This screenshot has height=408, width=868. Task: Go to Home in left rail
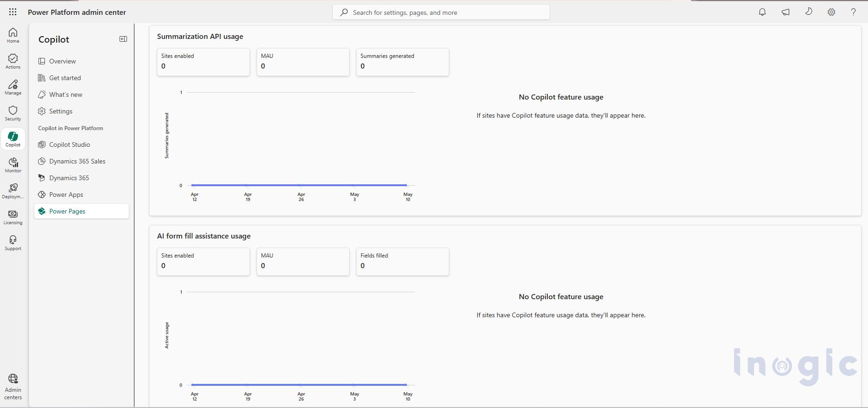[13, 35]
